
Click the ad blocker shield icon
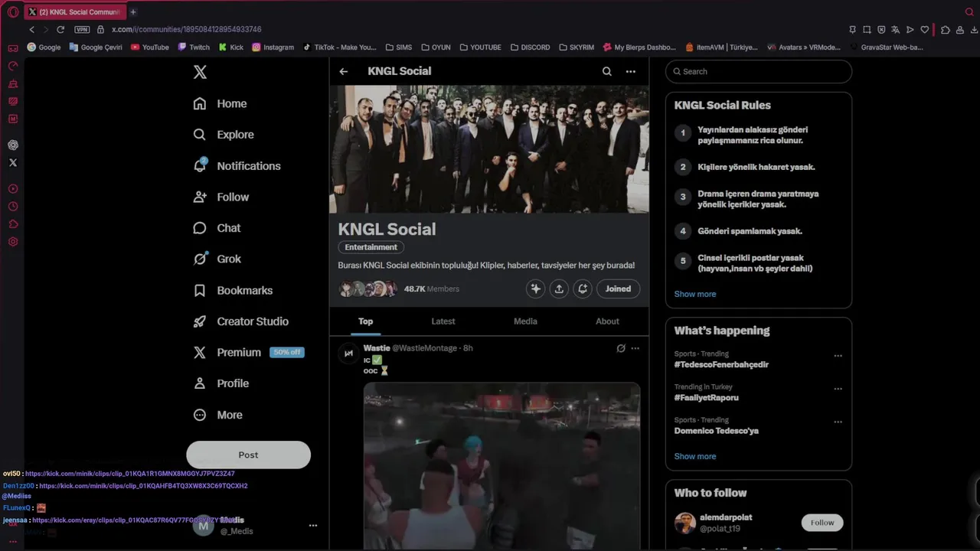(881, 30)
